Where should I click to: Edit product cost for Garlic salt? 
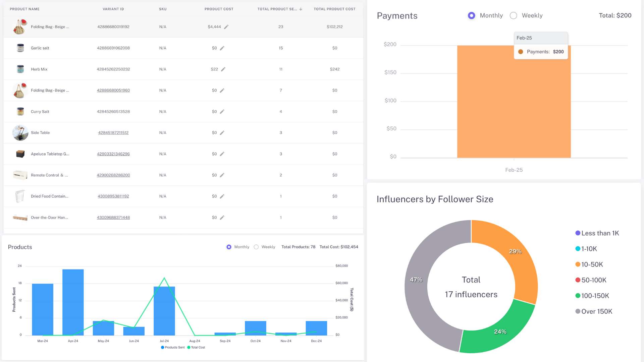point(222,48)
